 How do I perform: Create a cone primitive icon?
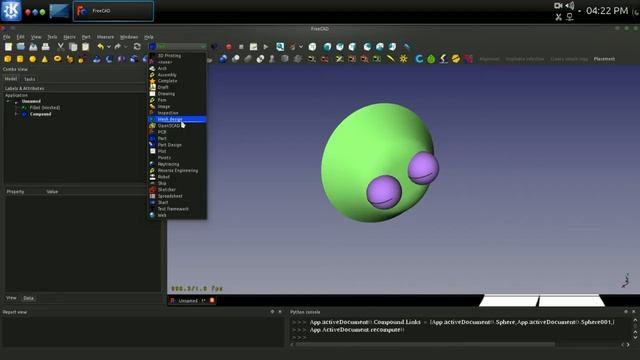44,59
